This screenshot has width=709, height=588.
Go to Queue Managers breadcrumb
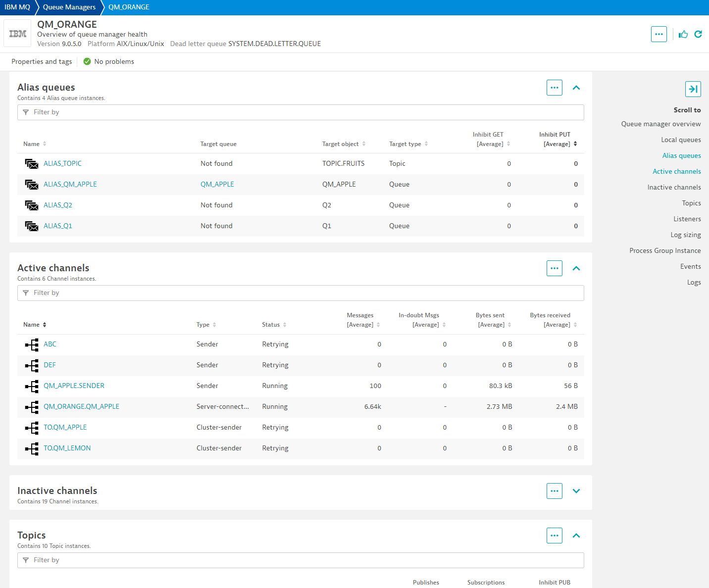(x=69, y=7)
